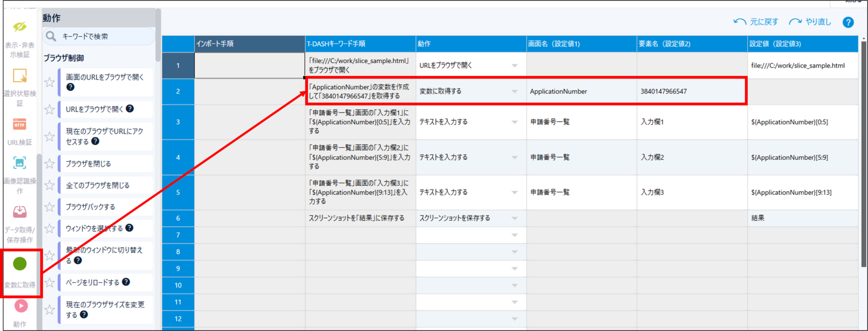The height and width of the screenshot is (331, 868).
Task: Open the データ取得/保存操作 category icon
Action: 19,212
